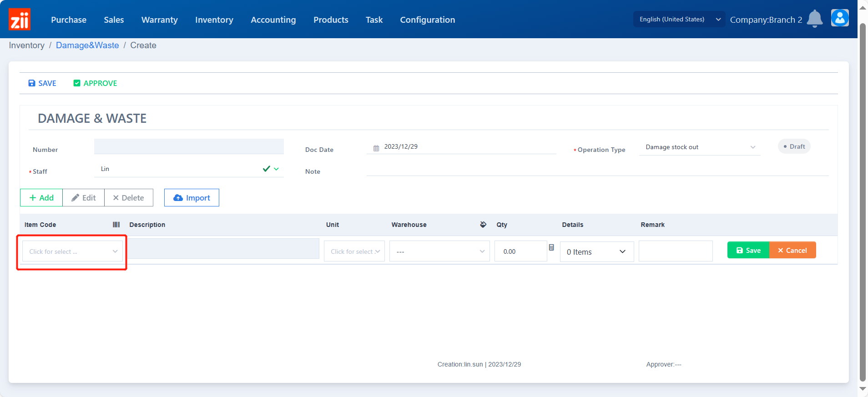Click the Item Code column header
Viewport: 868px width, 397px height.
[40, 225]
